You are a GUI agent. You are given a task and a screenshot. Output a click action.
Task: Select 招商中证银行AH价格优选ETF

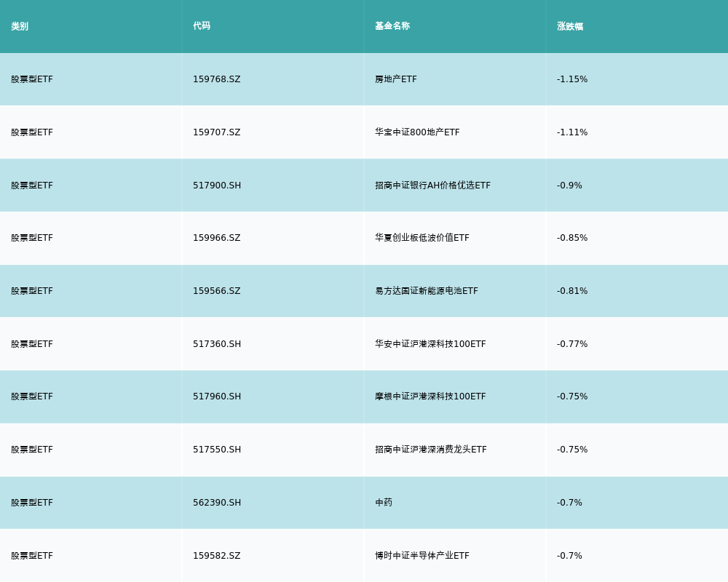(432, 186)
